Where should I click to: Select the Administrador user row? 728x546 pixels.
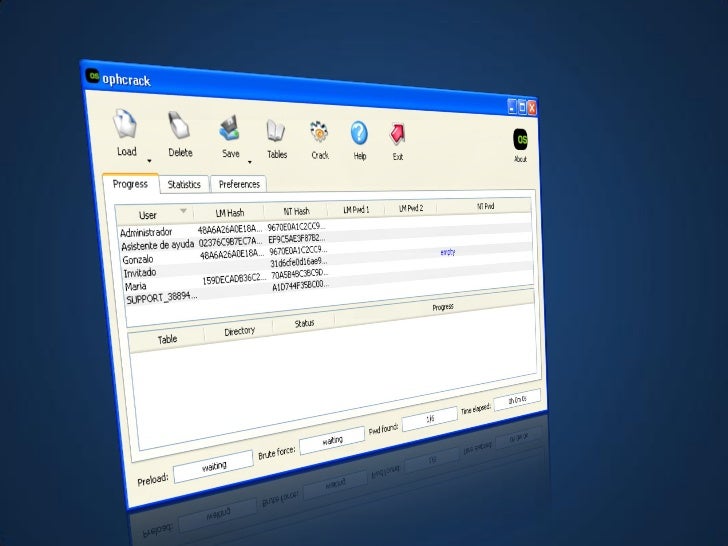point(146,232)
